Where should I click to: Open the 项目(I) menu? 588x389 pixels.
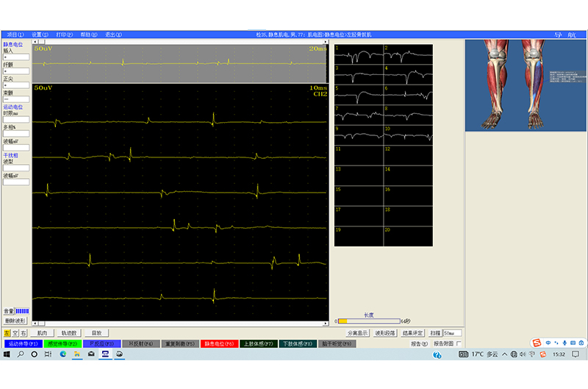coord(15,35)
